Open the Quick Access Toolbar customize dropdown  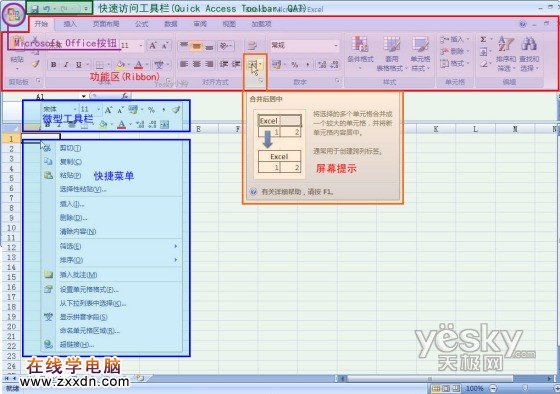86,9
